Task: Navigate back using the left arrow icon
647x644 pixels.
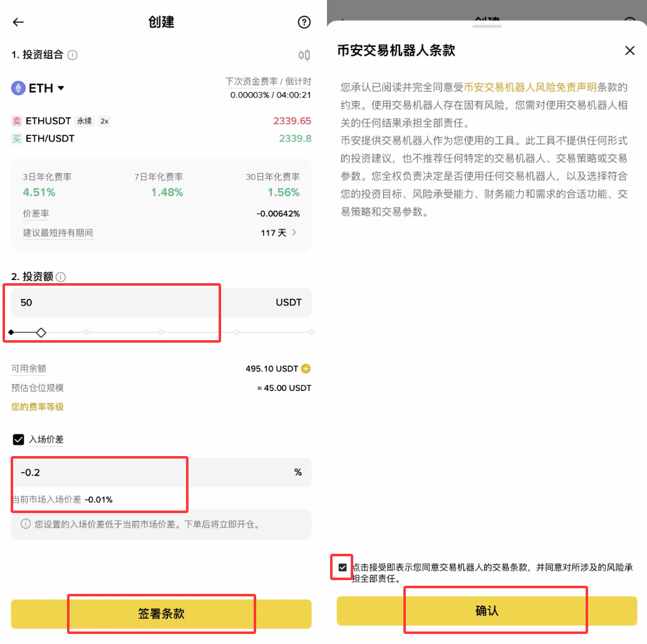Action: tap(18, 22)
